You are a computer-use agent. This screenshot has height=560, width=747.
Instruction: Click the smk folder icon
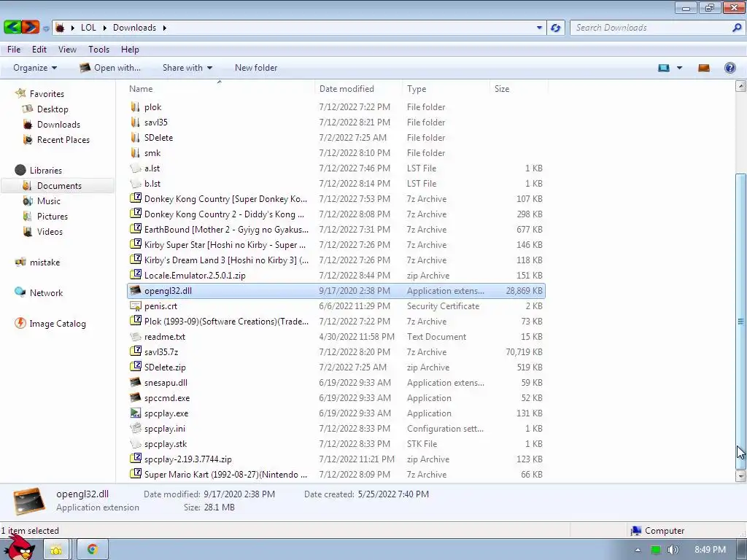(x=135, y=152)
